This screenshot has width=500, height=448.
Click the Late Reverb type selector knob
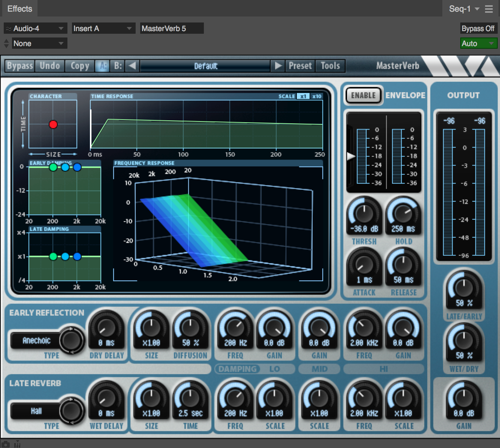72,411
